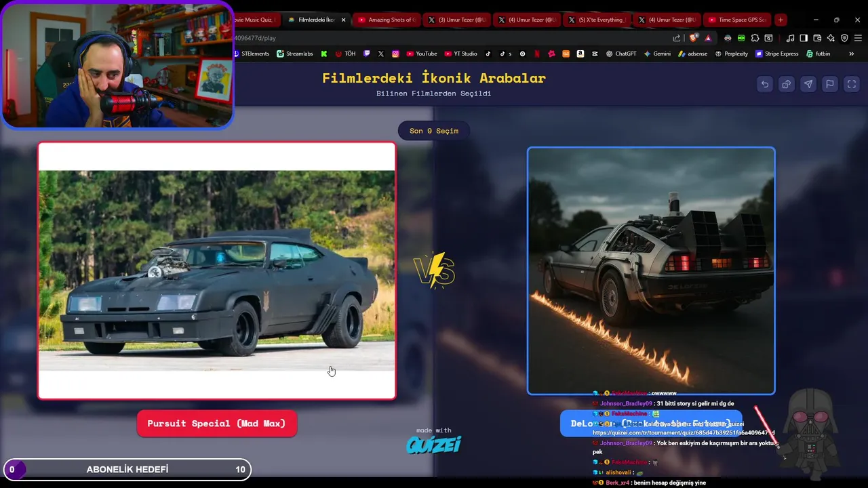Open the Gemini bookmark
Image resolution: width=868 pixels, height=488 pixels.
pos(657,54)
